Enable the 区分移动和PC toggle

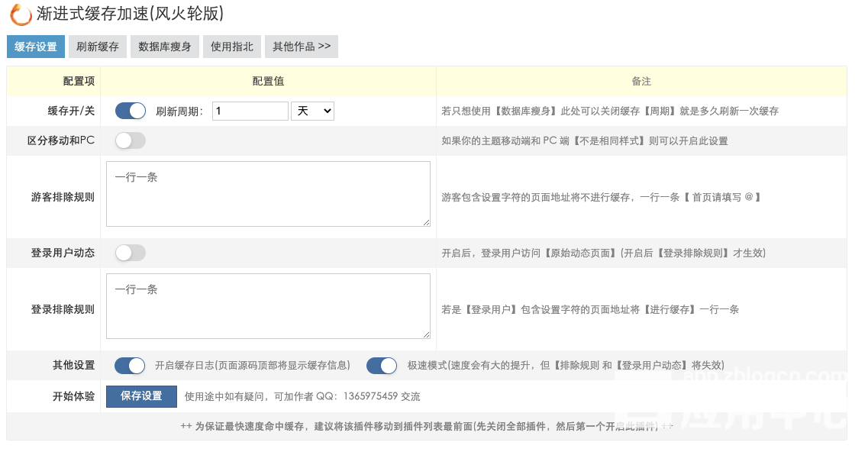coord(131,140)
